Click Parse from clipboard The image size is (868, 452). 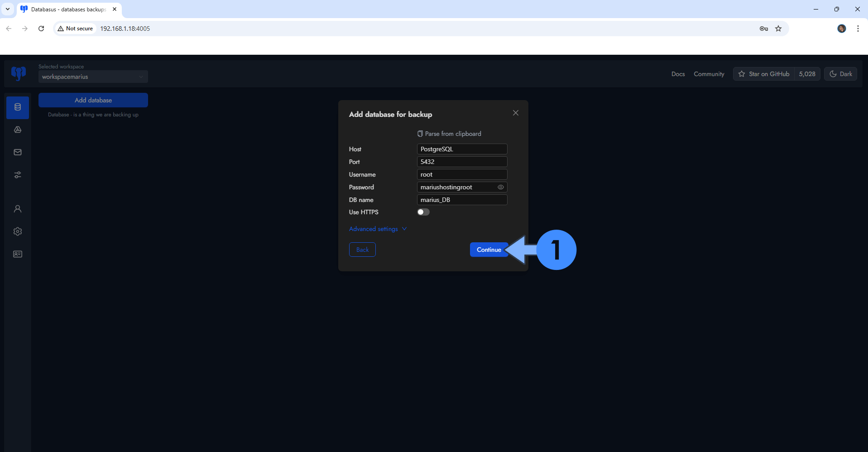tap(449, 134)
